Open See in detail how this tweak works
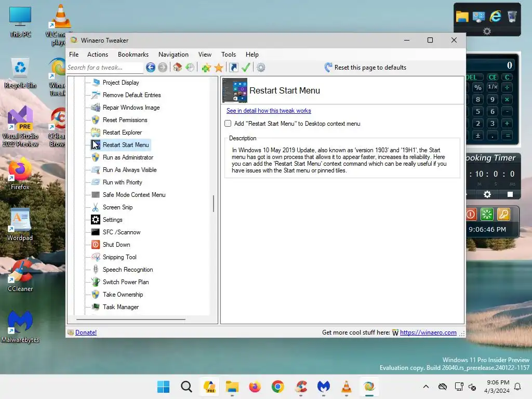Screen dimensions: 532x399 click(269, 111)
